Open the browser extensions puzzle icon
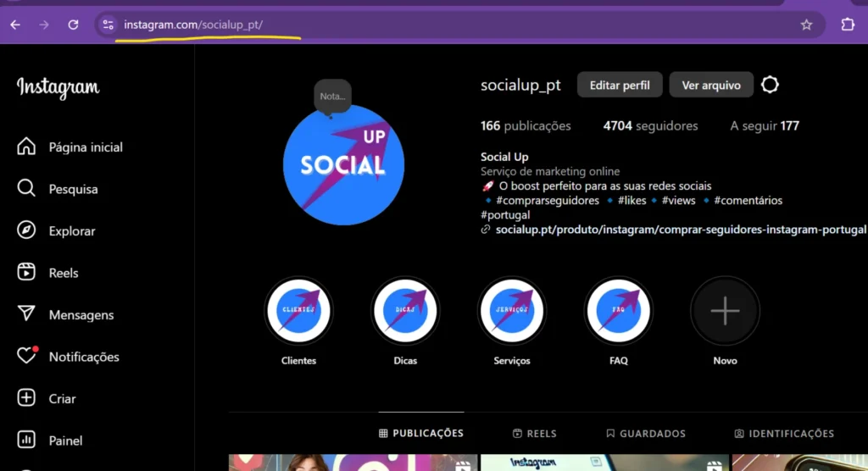 coord(848,25)
